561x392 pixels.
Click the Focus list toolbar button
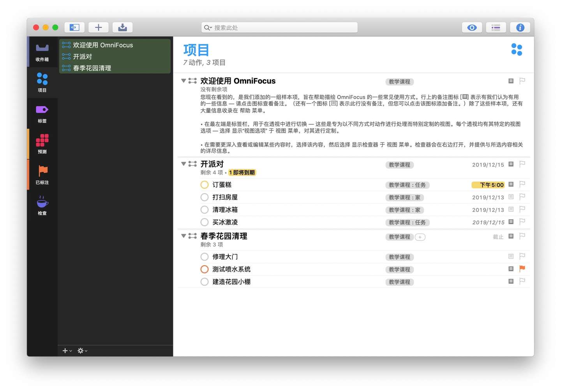point(496,27)
